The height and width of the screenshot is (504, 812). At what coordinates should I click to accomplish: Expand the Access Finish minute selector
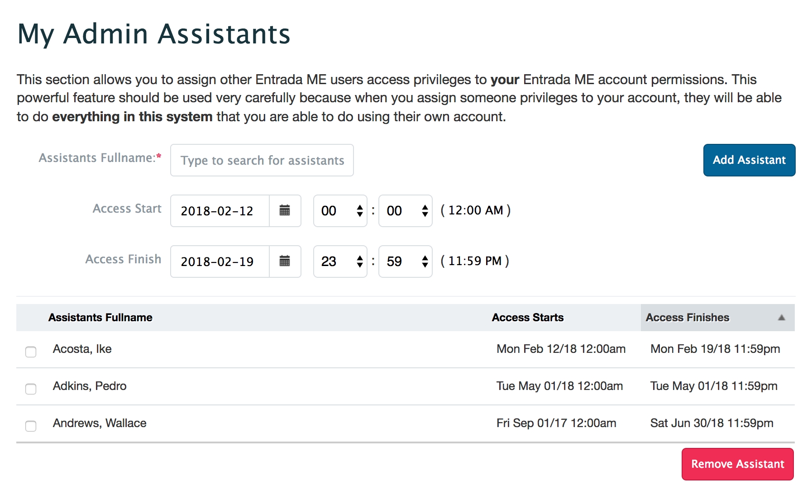pyautogui.click(x=405, y=262)
